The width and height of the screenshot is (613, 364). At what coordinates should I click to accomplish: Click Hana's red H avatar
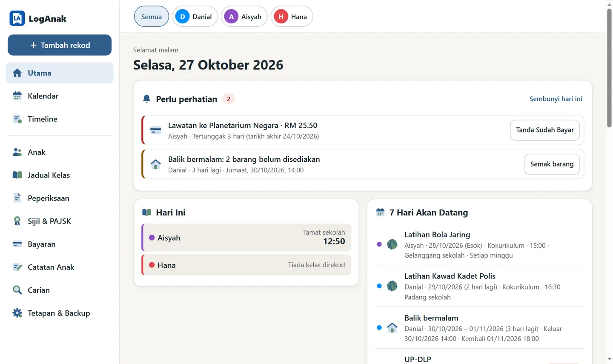(x=281, y=17)
